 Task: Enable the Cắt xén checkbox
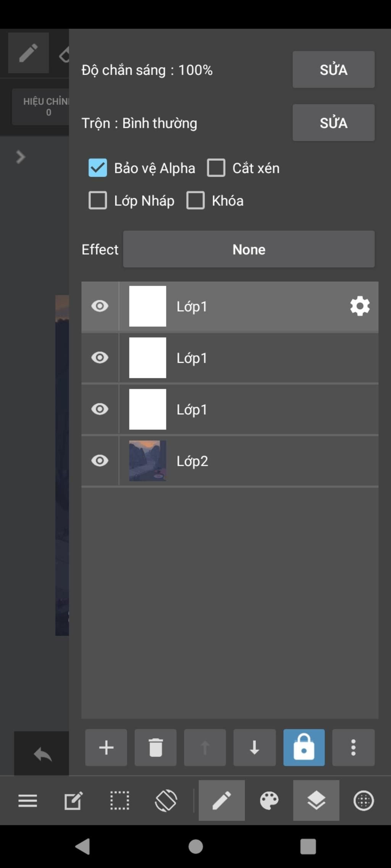tap(216, 168)
